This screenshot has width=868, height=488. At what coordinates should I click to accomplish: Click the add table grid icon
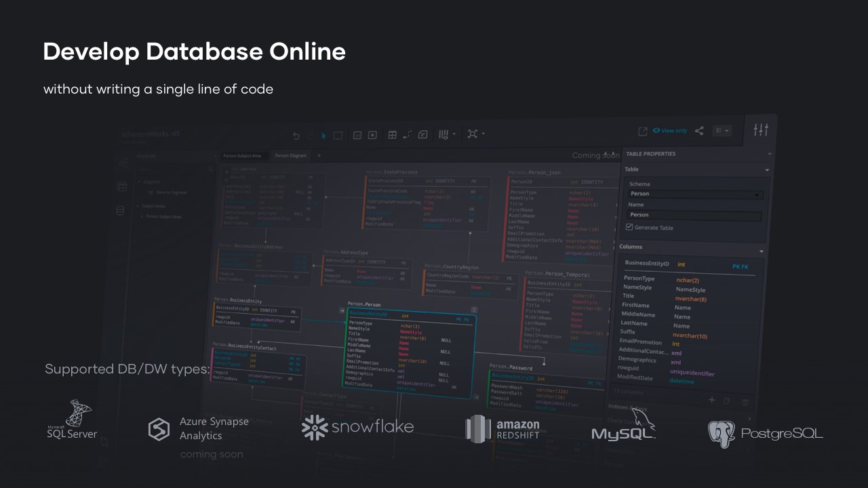pos(392,135)
